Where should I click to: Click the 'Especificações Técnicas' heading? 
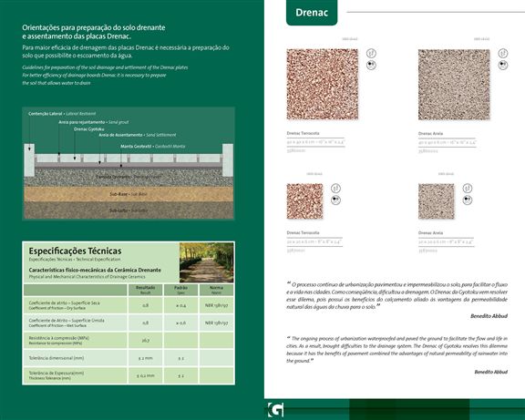coord(75,251)
